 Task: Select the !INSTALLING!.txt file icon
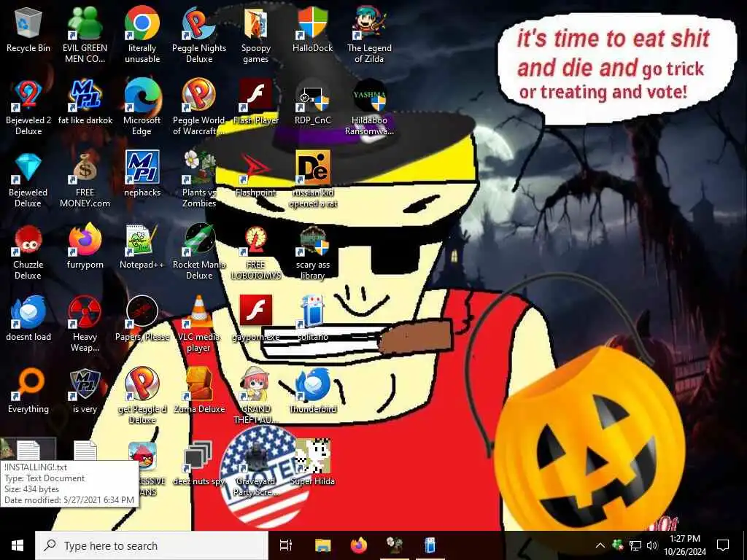point(28,451)
